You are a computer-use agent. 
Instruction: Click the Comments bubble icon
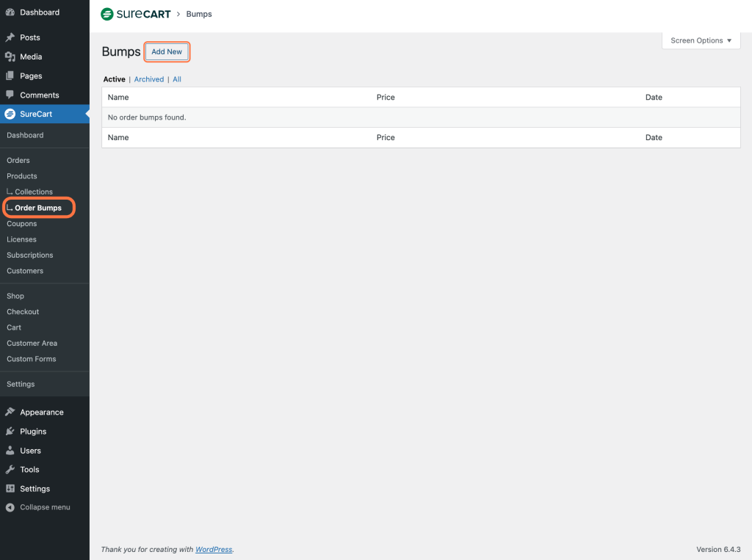(10, 95)
